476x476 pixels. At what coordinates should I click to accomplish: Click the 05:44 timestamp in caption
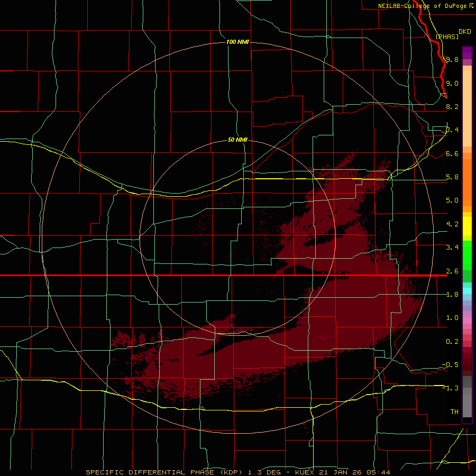(x=378, y=472)
